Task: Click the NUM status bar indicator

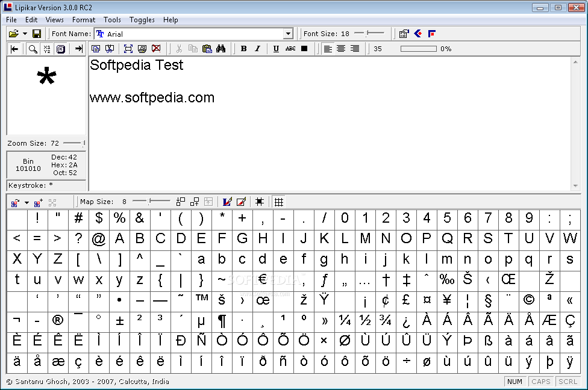Action: pyautogui.click(x=515, y=382)
